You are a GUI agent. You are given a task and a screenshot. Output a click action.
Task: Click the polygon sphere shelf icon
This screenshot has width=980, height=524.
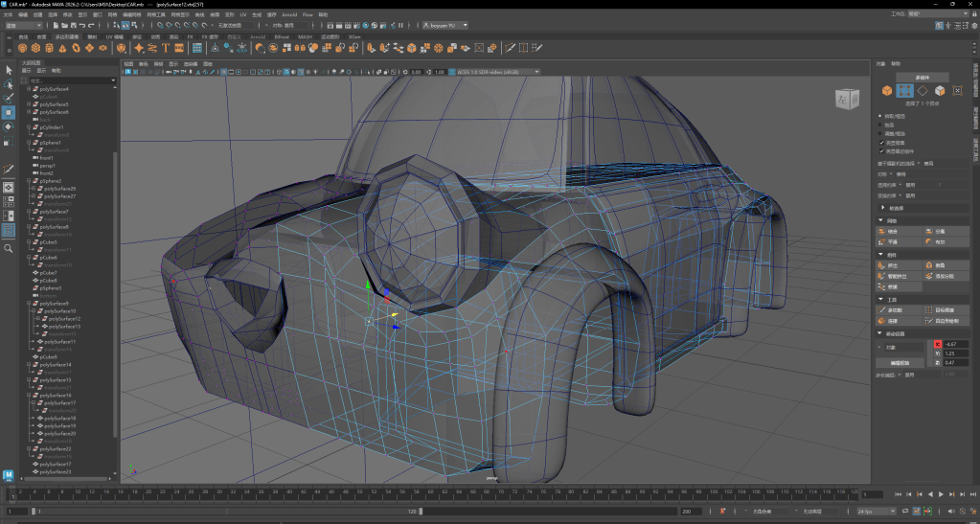(22, 47)
